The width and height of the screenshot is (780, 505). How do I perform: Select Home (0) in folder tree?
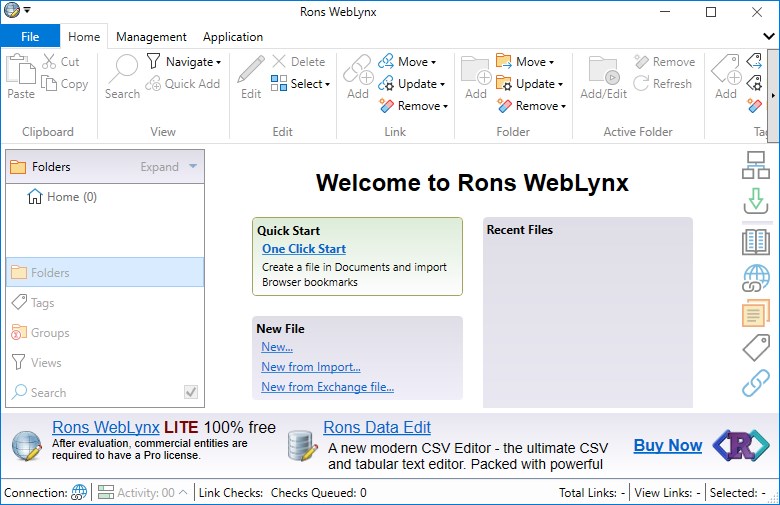point(62,197)
